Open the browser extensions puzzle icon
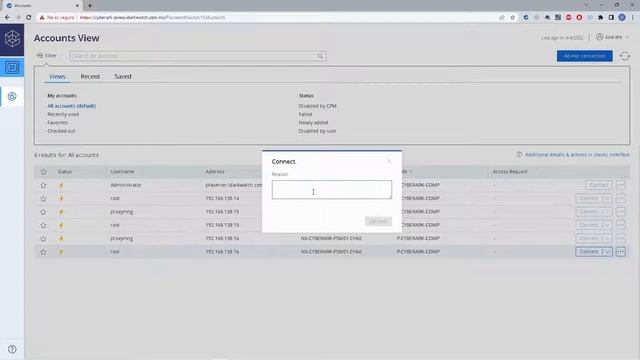The width and height of the screenshot is (640, 360). pos(600,18)
